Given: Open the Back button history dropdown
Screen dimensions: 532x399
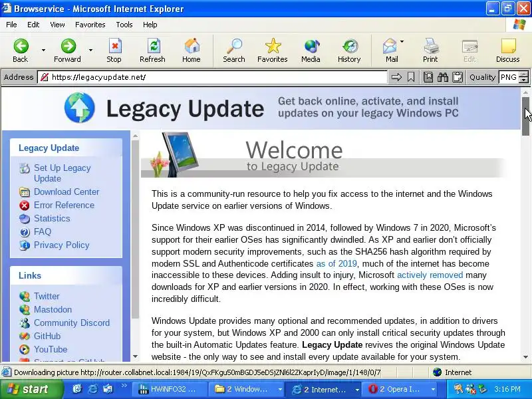Looking at the screenshot, I should pos(43,51).
